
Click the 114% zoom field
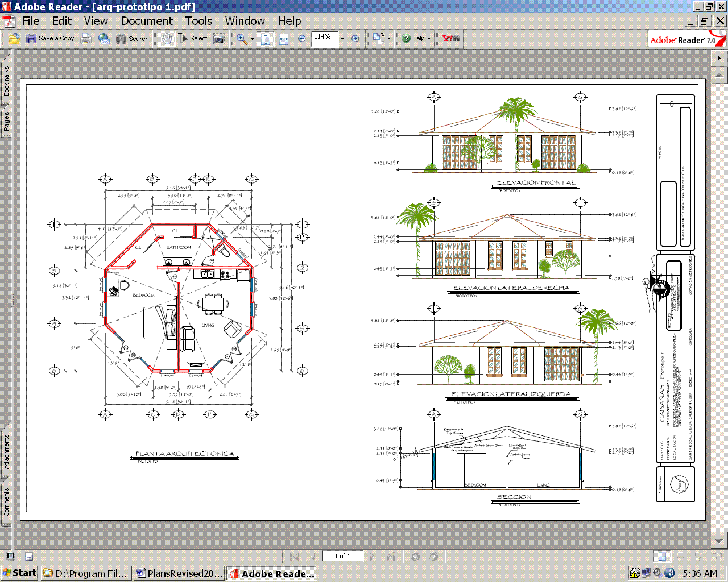tap(324, 39)
